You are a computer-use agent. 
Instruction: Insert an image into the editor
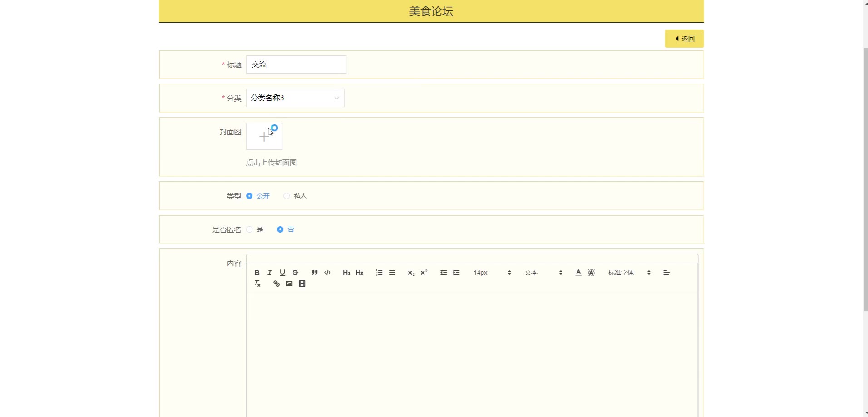click(x=289, y=283)
